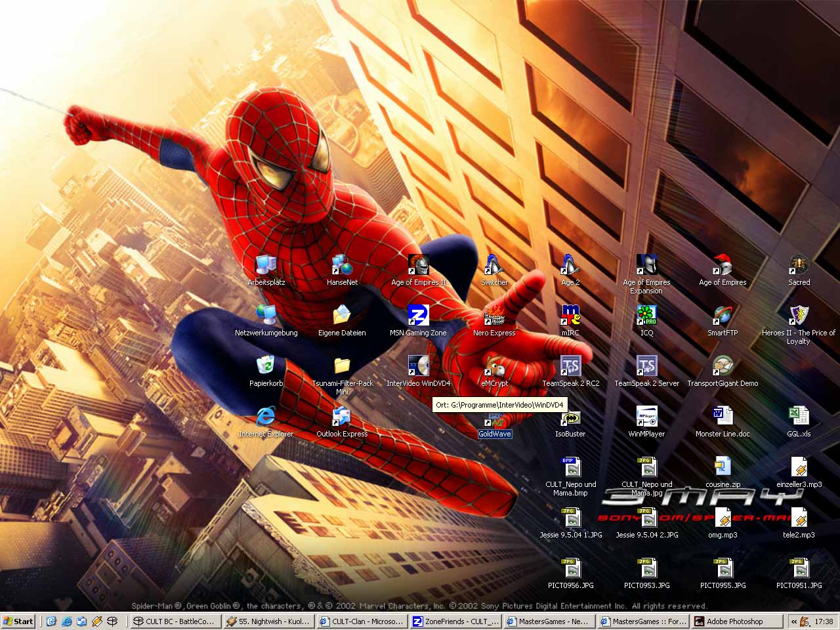The height and width of the screenshot is (630, 840).
Task: Switch to the CULT BC - BattleCom taskbar window
Action: [x=175, y=621]
